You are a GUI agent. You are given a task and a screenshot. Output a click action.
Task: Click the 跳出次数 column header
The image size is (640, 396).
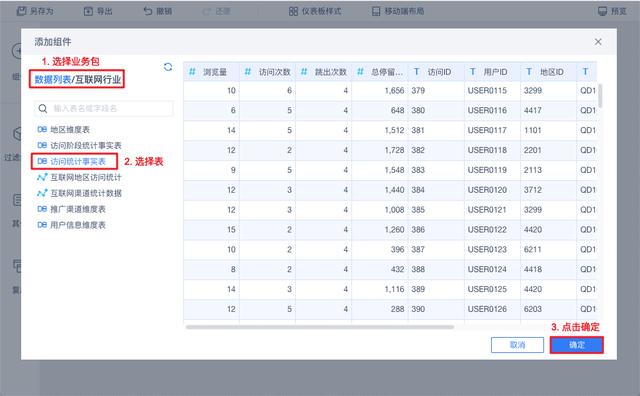click(x=323, y=72)
